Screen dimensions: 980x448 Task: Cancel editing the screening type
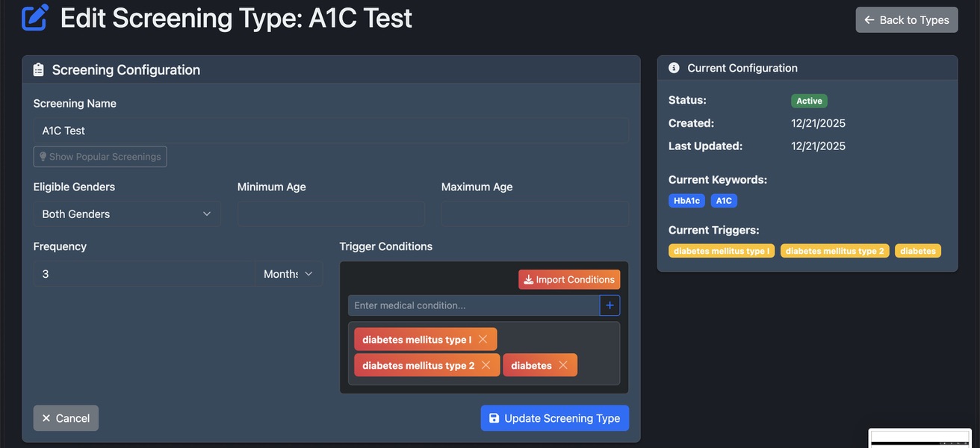(x=66, y=418)
